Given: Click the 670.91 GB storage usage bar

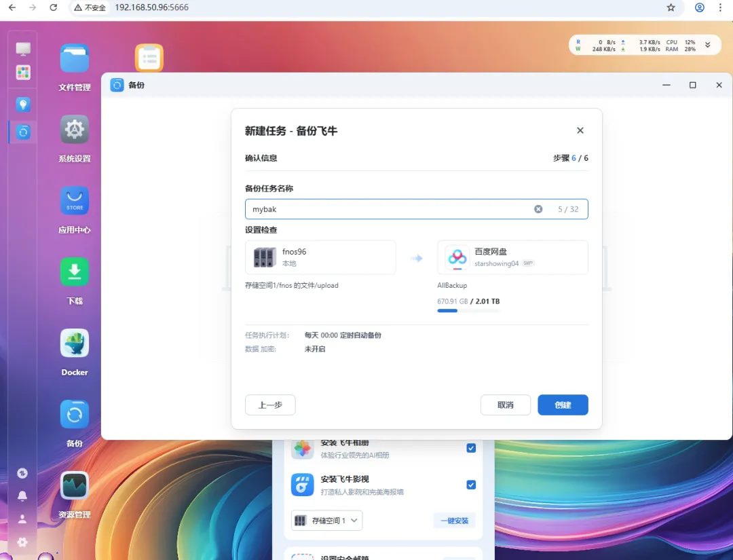Looking at the screenshot, I should (468, 310).
